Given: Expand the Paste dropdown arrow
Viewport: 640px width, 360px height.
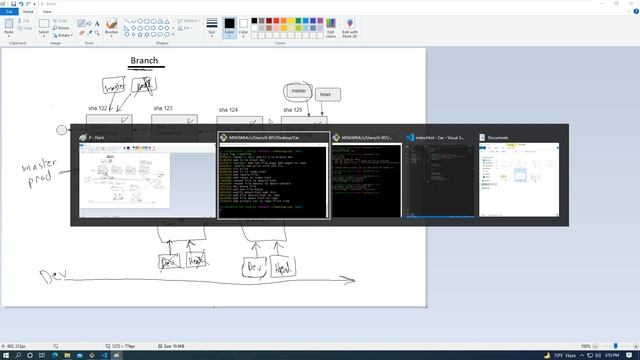Looking at the screenshot, I should tap(9, 36).
